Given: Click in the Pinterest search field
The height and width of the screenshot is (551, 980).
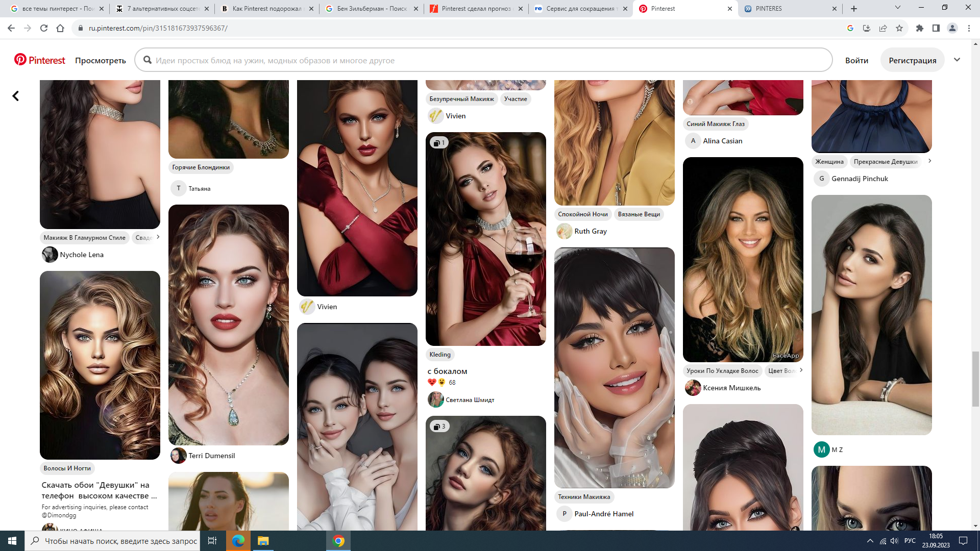Looking at the screenshot, I should point(483,60).
